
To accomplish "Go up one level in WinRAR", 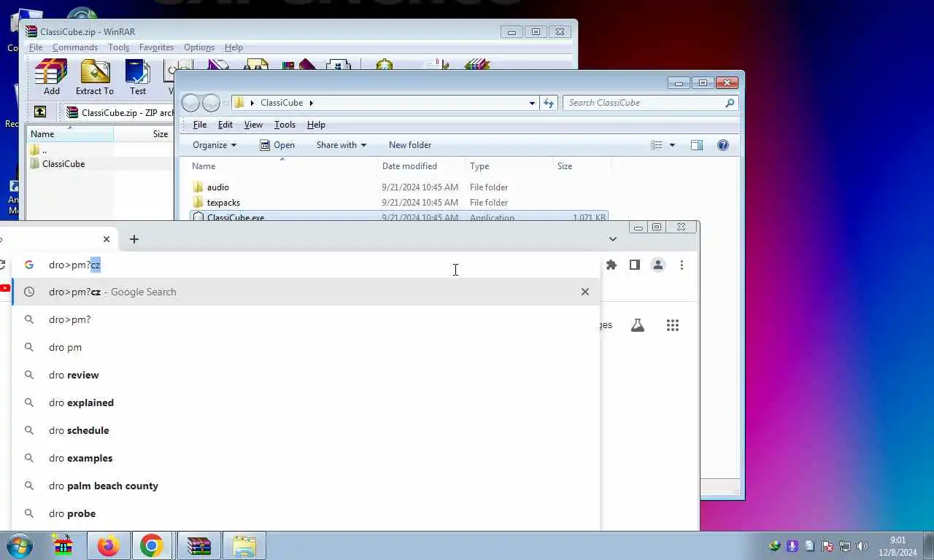I will 40,112.
